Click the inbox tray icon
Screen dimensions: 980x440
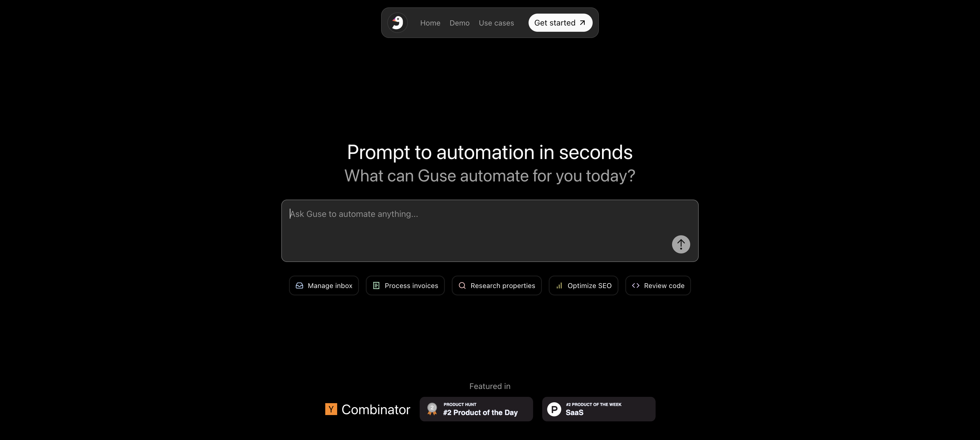click(299, 285)
